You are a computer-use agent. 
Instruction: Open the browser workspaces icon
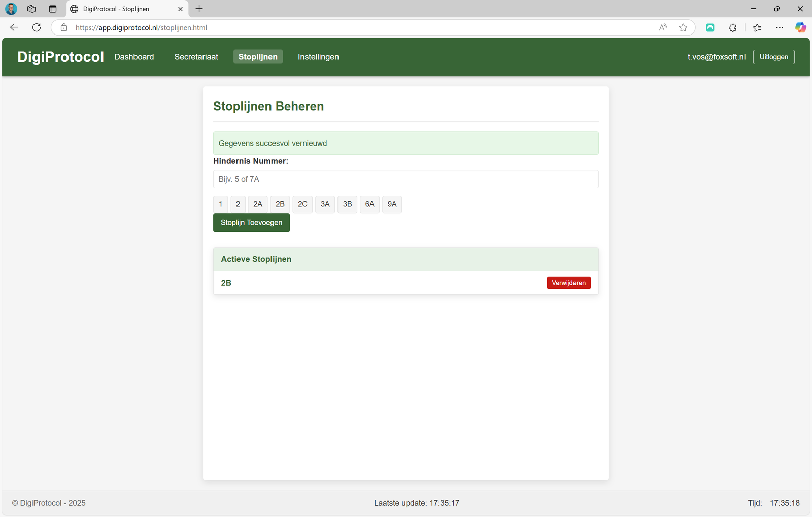tap(31, 9)
